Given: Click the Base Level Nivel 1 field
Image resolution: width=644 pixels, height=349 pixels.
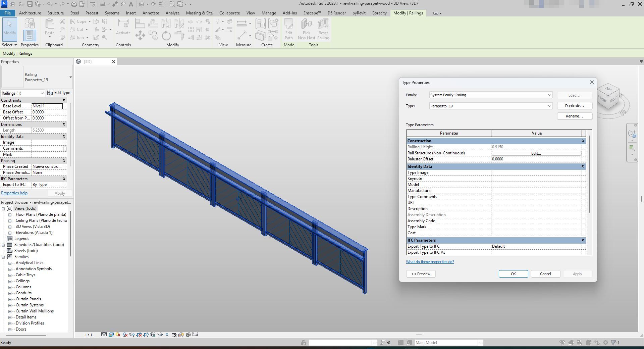Looking at the screenshot, I should 47,106.
